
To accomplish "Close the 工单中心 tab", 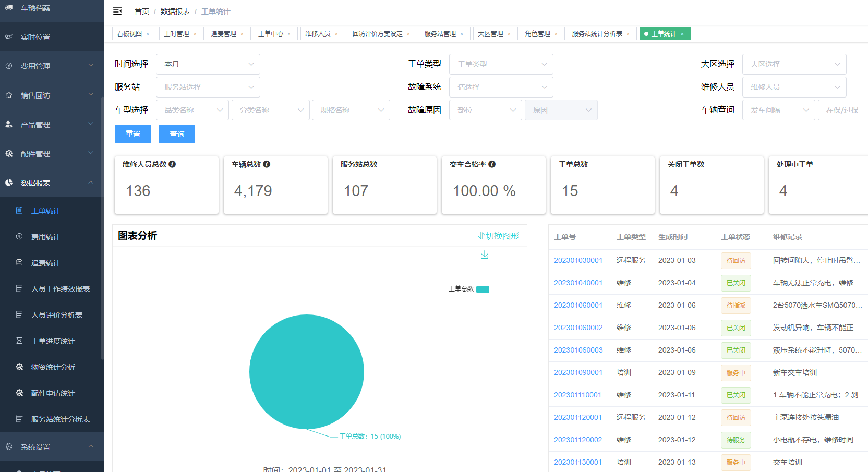I will (x=289, y=34).
